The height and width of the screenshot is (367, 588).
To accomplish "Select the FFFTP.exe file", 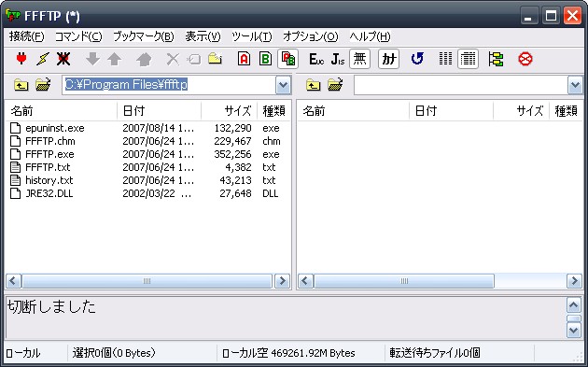I will [49, 154].
